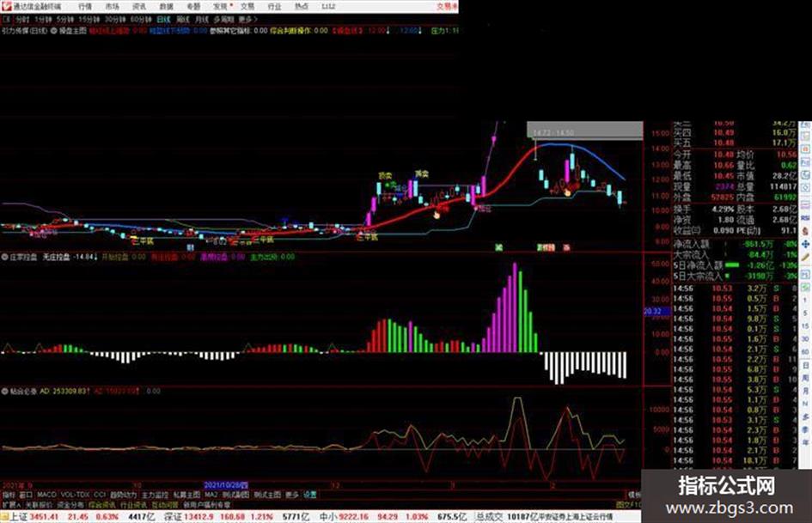Open 资金分布 tab
Viewport: 812px width, 523px height.
[x=70, y=504]
